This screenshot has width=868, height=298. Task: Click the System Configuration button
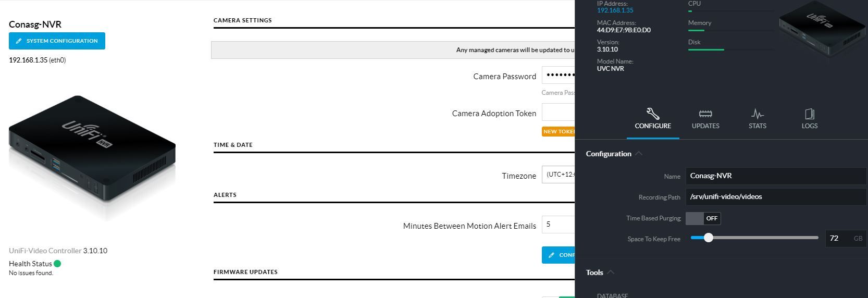(57, 41)
